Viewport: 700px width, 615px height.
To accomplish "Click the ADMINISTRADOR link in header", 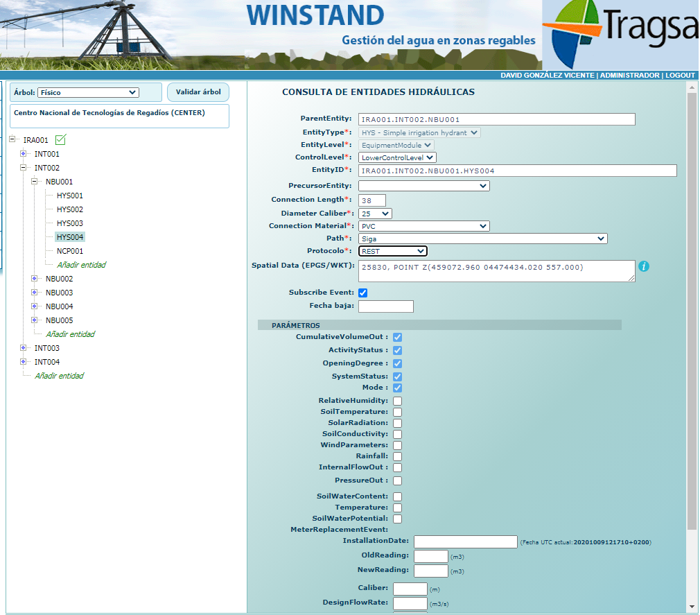I will coord(629,75).
